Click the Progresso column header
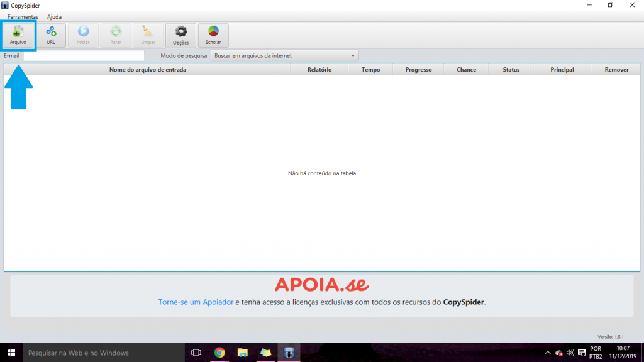Screen dimensions: 644x362 coord(418,70)
